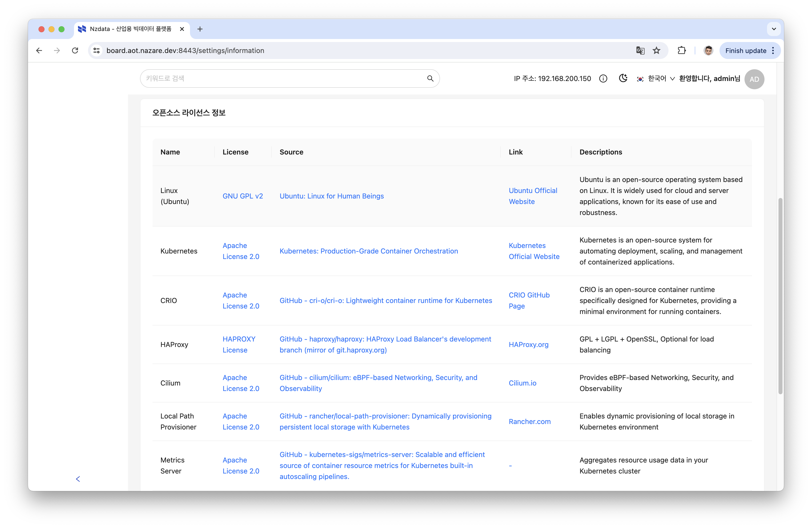Collapse the sidebar with chevron
Screen dimensions: 812x528
pyautogui.click(x=78, y=479)
